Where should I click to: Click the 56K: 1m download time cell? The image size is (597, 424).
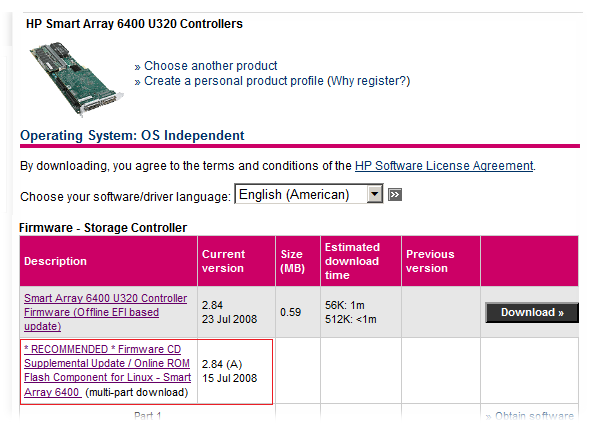[x=361, y=312]
